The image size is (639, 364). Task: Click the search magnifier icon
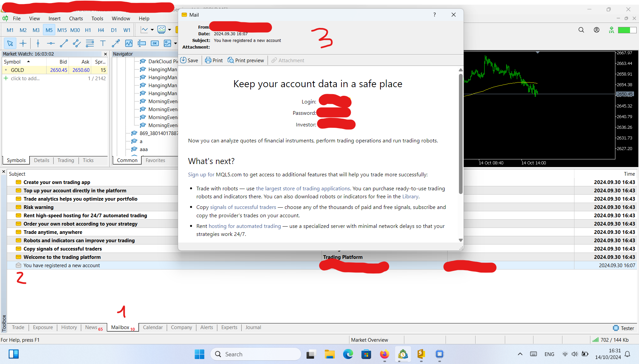click(581, 30)
